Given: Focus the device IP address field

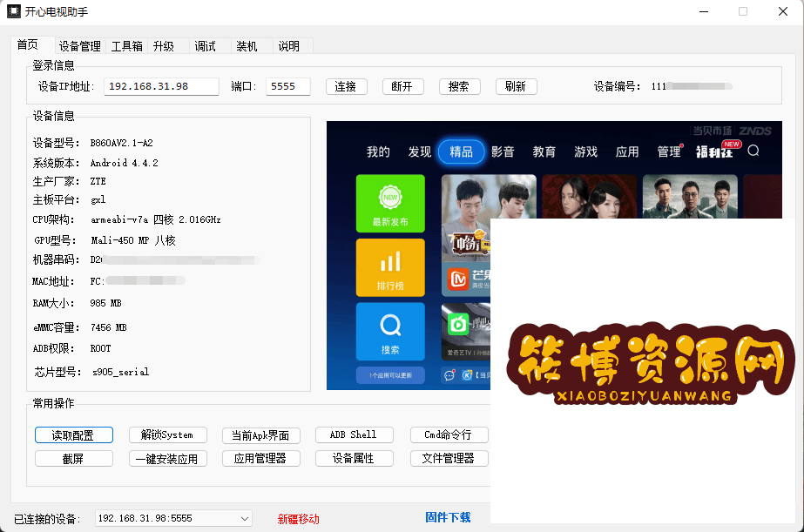Looking at the screenshot, I should 161,86.
